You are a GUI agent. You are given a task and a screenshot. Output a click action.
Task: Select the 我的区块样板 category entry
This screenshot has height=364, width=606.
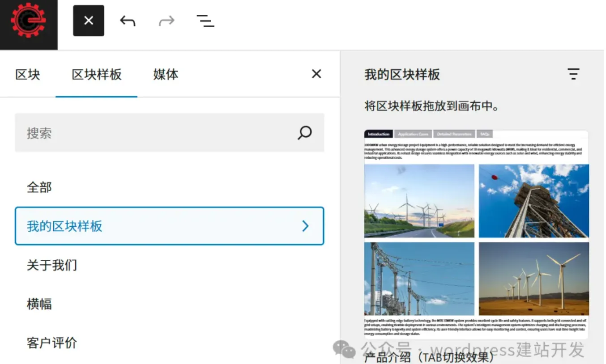(x=65, y=226)
